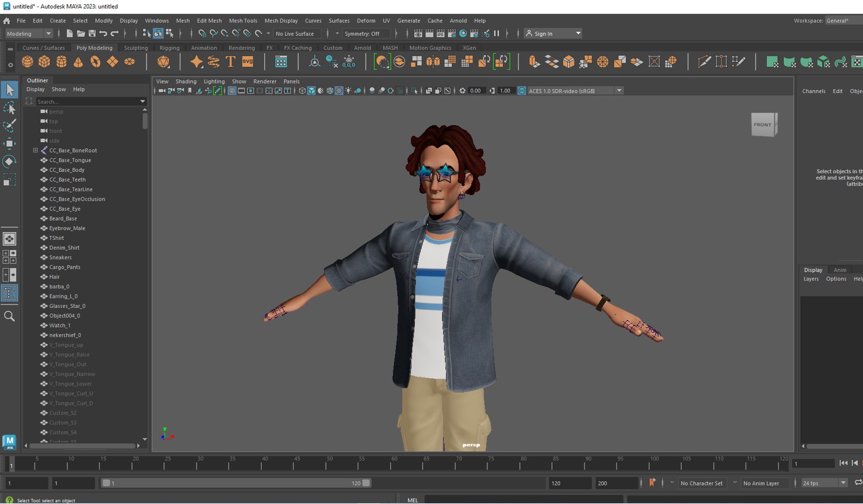Toggle single perspective layout button

pyautogui.click(x=9, y=239)
